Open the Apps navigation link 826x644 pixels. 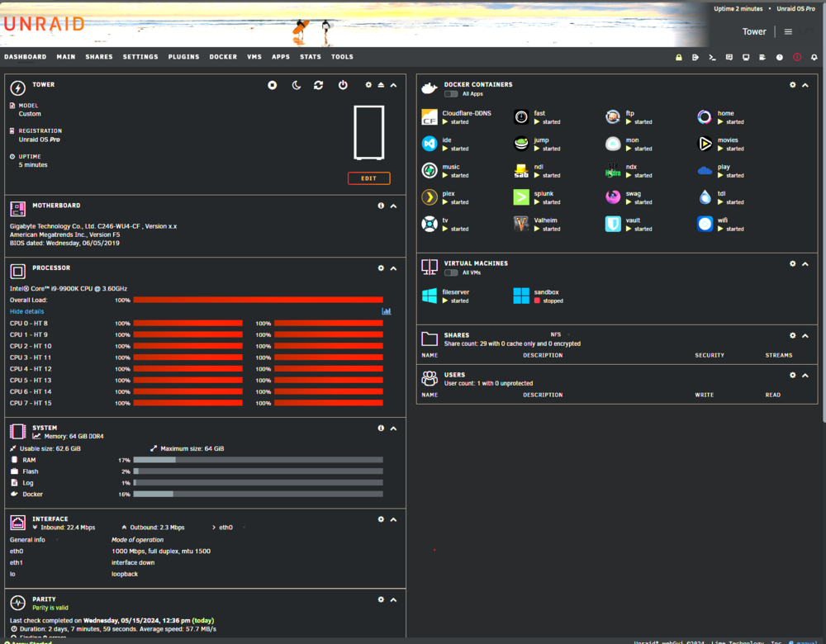tap(281, 57)
